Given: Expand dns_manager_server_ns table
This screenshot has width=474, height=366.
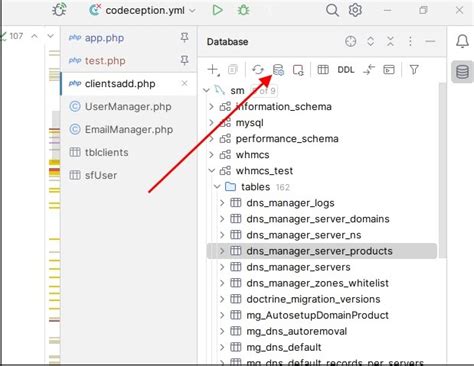Looking at the screenshot, I should pyautogui.click(x=222, y=235).
